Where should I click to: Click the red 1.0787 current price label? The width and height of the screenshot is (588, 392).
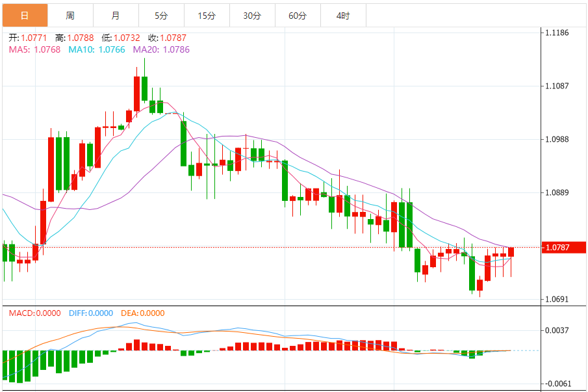pyautogui.click(x=563, y=248)
